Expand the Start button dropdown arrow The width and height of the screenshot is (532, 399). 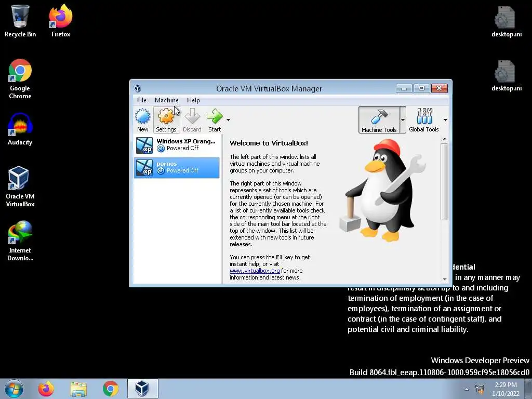229,120
